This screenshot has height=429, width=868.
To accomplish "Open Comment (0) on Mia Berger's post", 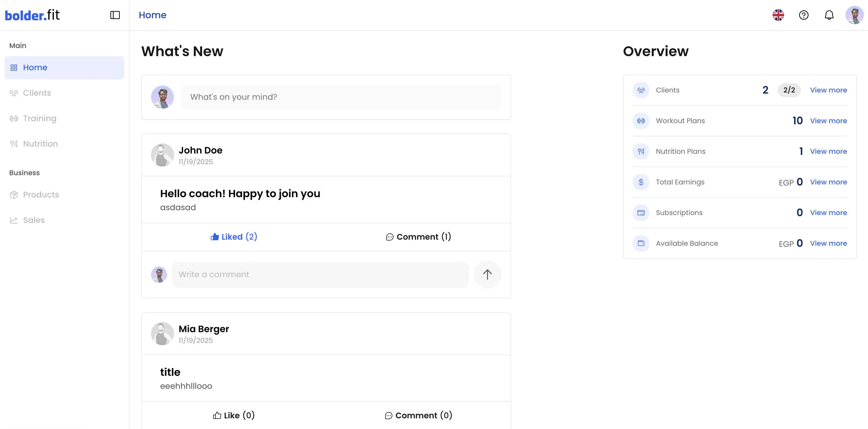I will pyautogui.click(x=418, y=415).
